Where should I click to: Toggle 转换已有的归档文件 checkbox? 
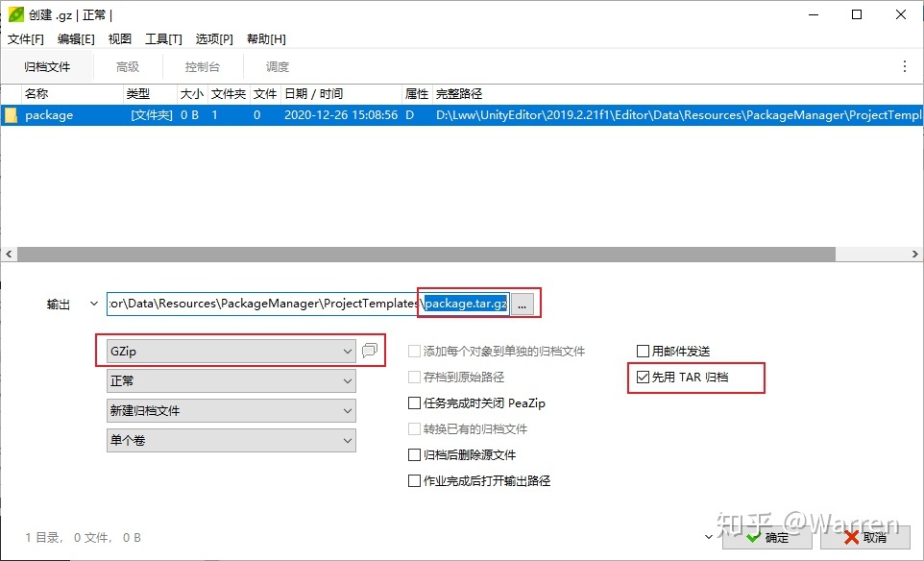(414, 429)
